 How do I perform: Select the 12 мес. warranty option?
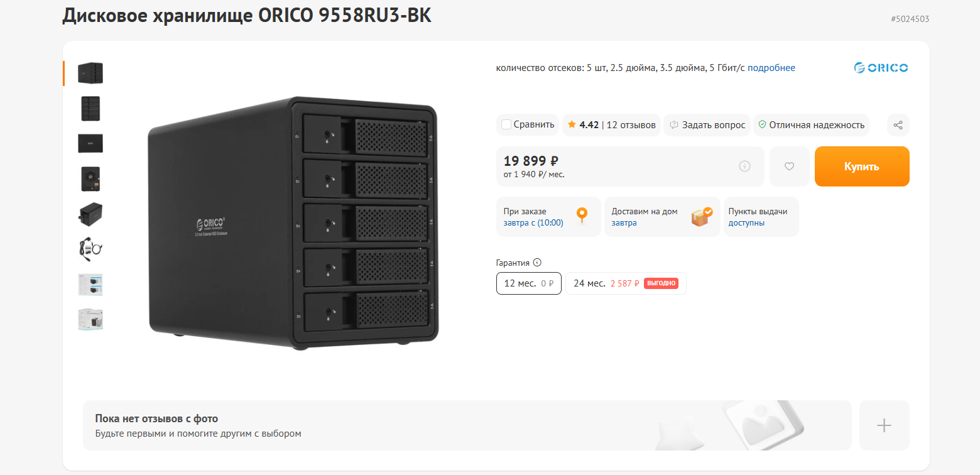(x=528, y=283)
